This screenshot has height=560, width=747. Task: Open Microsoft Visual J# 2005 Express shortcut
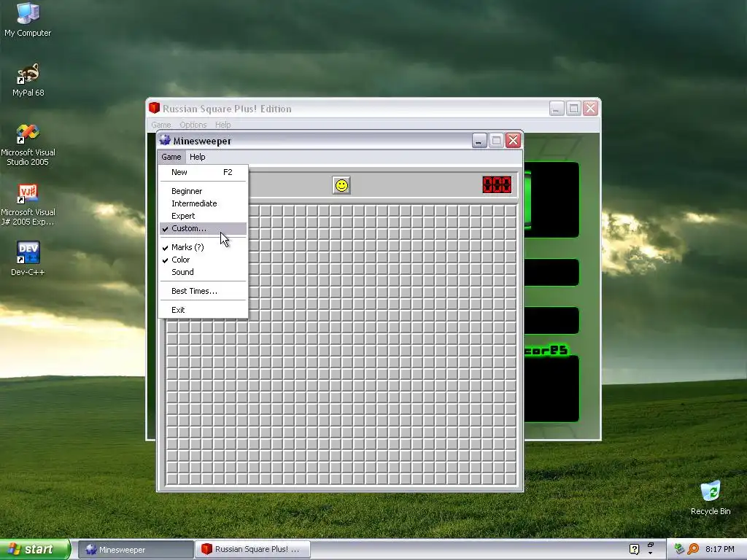[28, 205]
